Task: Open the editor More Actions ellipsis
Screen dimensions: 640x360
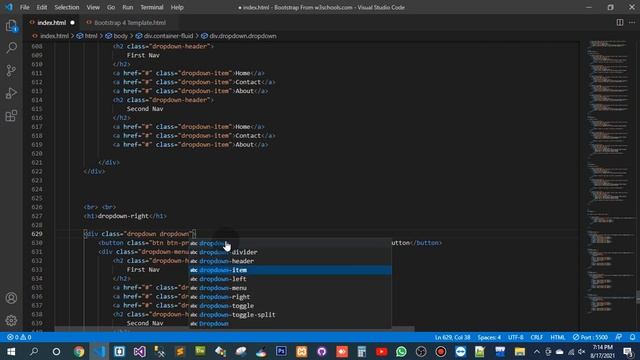Action: click(x=632, y=22)
